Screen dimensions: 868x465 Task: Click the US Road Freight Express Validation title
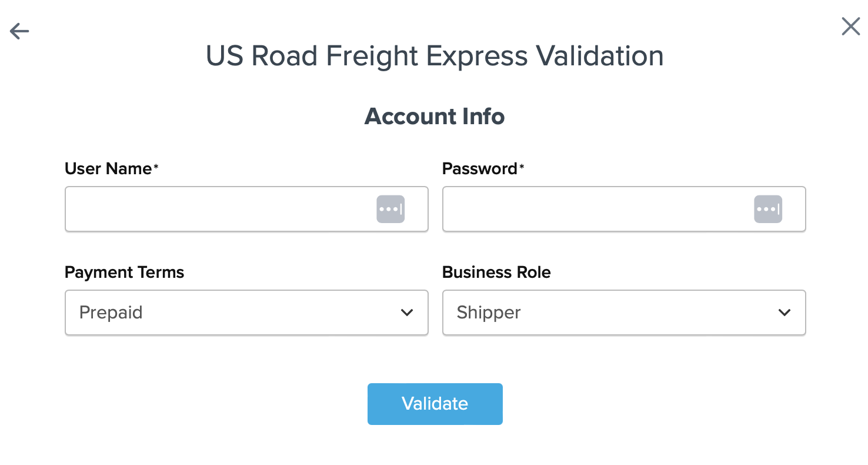pos(435,57)
